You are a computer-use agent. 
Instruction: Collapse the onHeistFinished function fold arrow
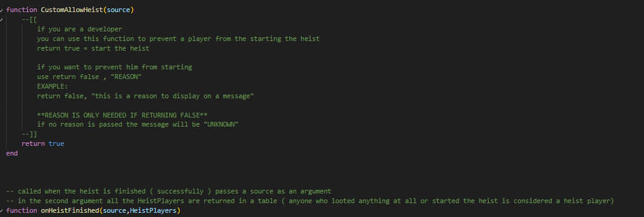pyautogui.click(x=2, y=211)
